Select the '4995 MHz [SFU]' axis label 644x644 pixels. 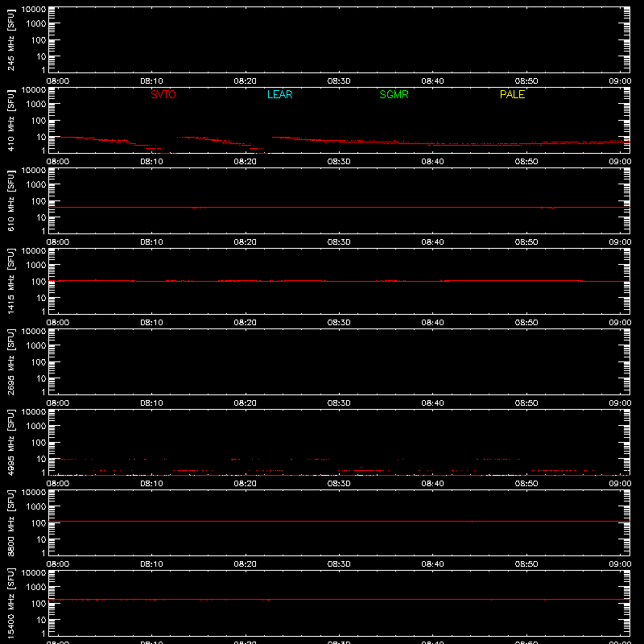pyautogui.click(x=10, y=442)
